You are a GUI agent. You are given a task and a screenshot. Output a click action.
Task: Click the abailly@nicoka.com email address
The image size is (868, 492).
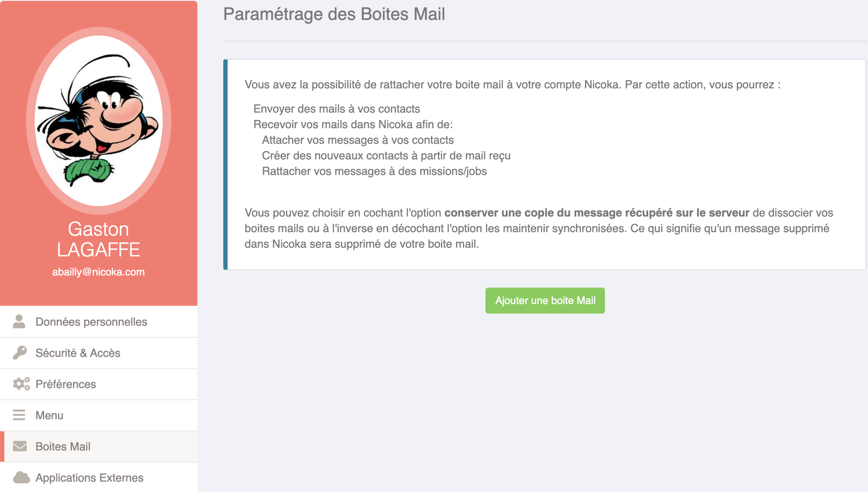tap(99, 272)
